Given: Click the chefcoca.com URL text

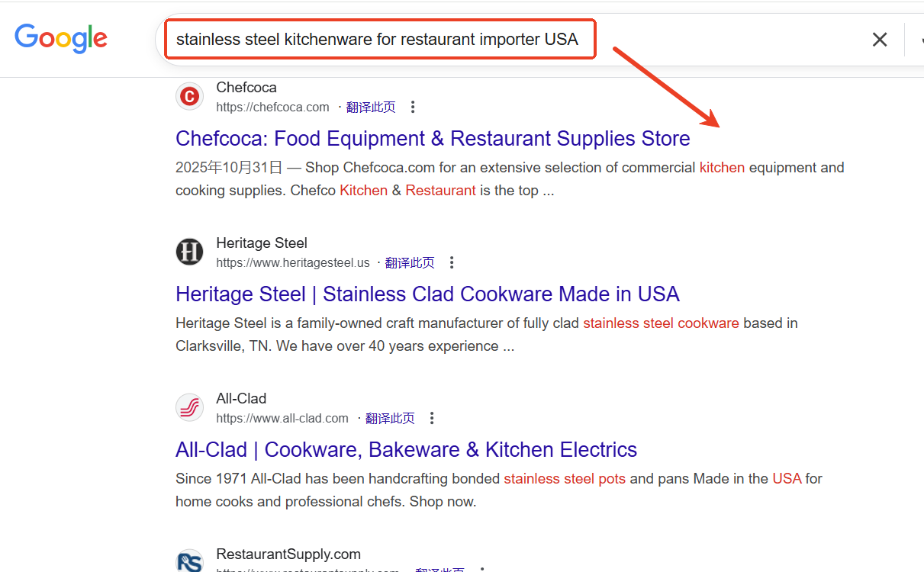Looking at the screenshot, I should [272, 108].
